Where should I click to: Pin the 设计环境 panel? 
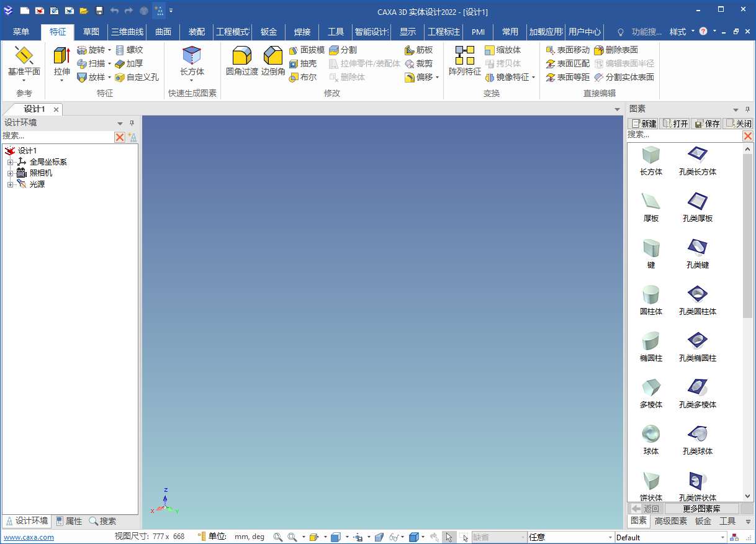[x=132, y=123]
